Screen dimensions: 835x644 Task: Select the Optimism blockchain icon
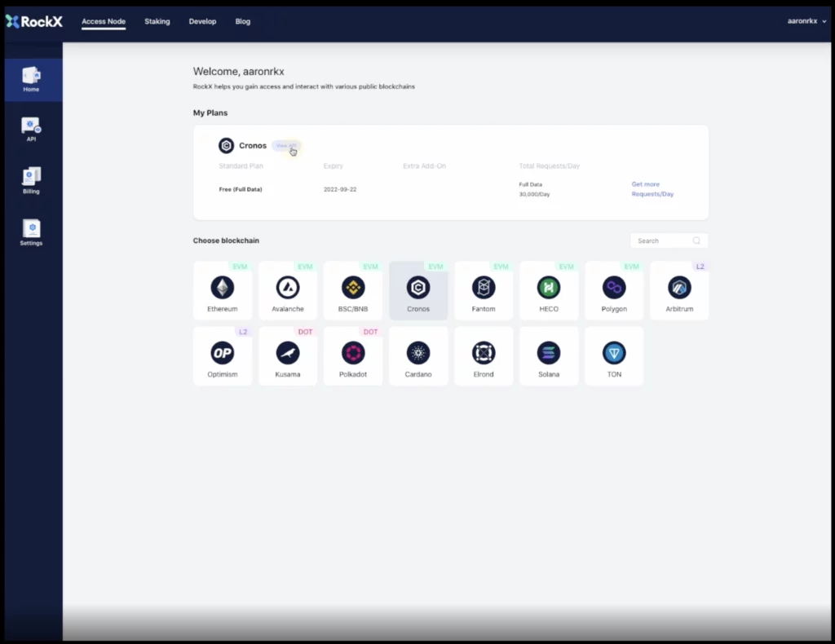222,353
